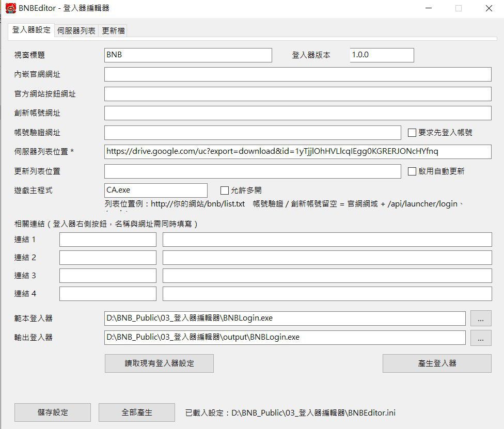The width and height of the screenshot is (504, 429).
Task: Browse for 範本登入器 file with ... button
Action: pos(481,318)
